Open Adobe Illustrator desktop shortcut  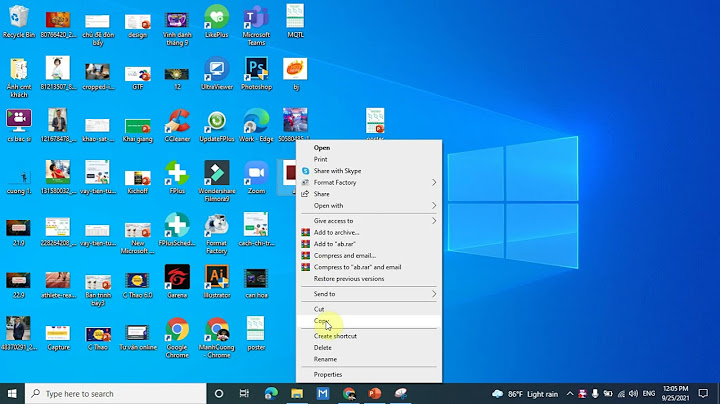[217, 281]
